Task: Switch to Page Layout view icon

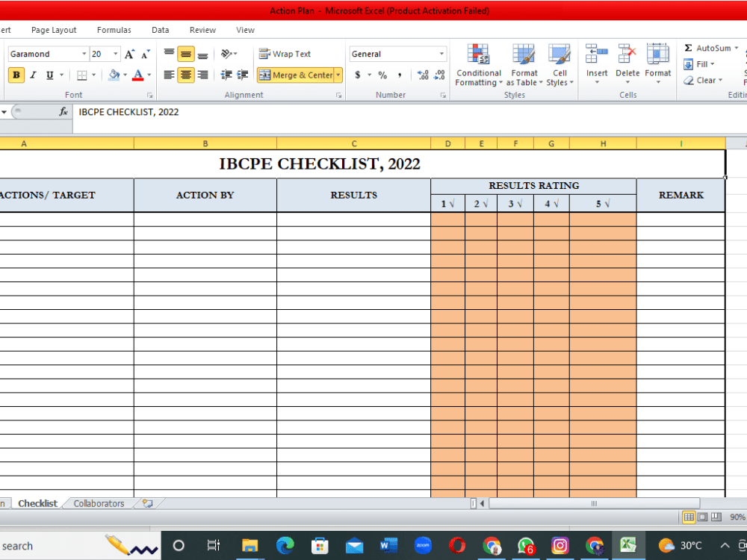Action: [703, 517]
